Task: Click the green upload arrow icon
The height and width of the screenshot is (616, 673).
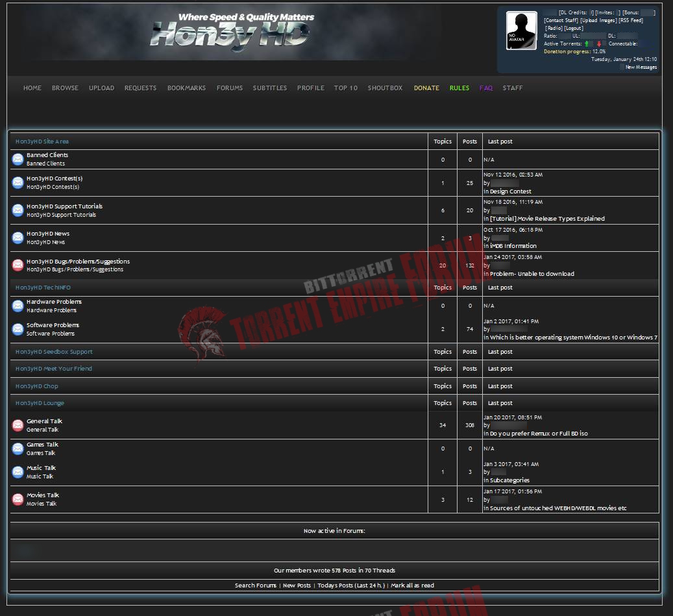Action: pos(587,43)
